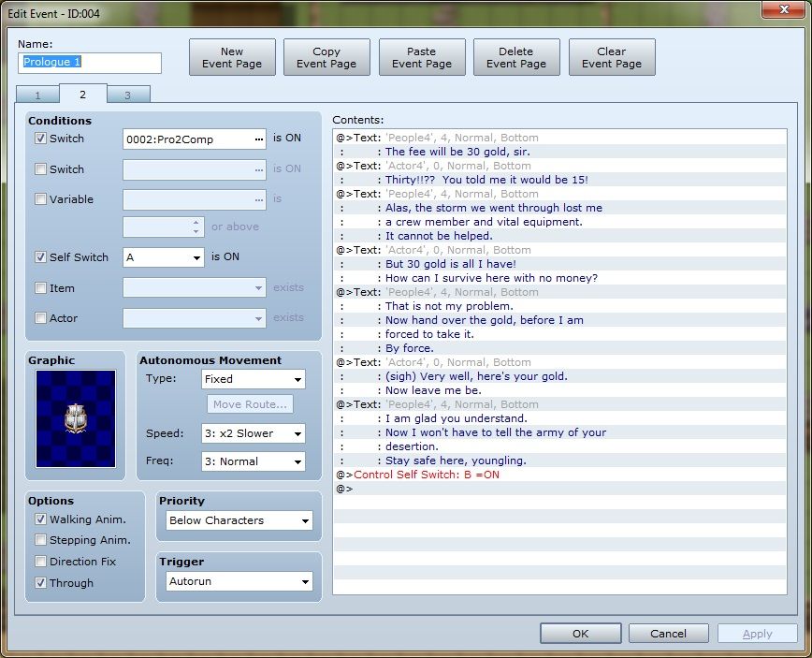Click the event Name text field
The height and width of the screenshot is (658, 812).
(x=90, y=63)
